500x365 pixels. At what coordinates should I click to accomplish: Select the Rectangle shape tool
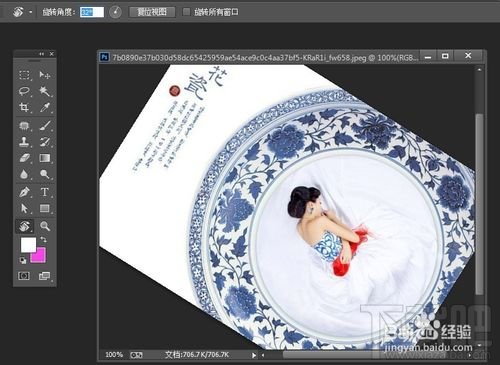(44, 208)
